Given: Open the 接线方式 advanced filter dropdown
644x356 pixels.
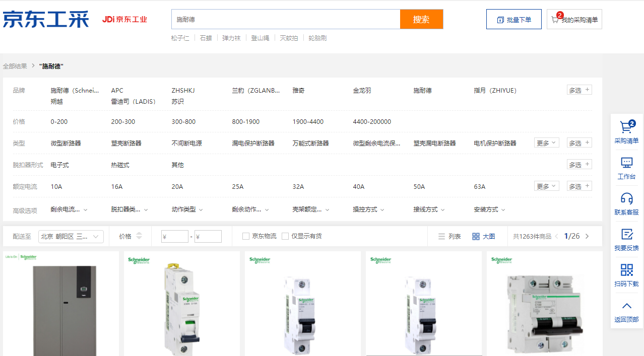Looking at the screenshot, I should pos(429,209).
